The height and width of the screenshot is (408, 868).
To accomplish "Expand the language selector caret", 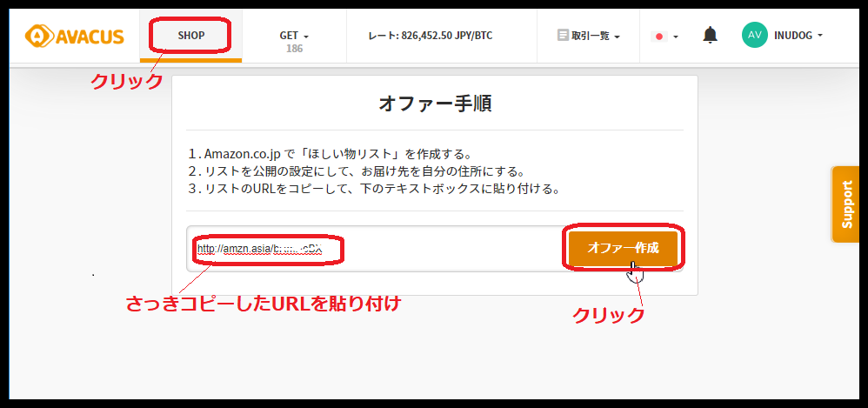I will pyautogui.click(x=676, y=37).
